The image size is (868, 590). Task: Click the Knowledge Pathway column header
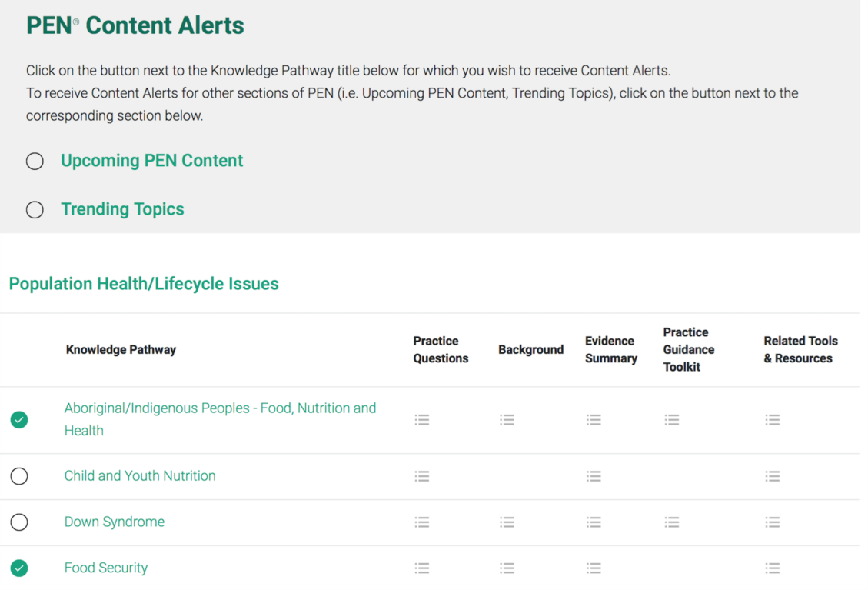pos(121,349)
